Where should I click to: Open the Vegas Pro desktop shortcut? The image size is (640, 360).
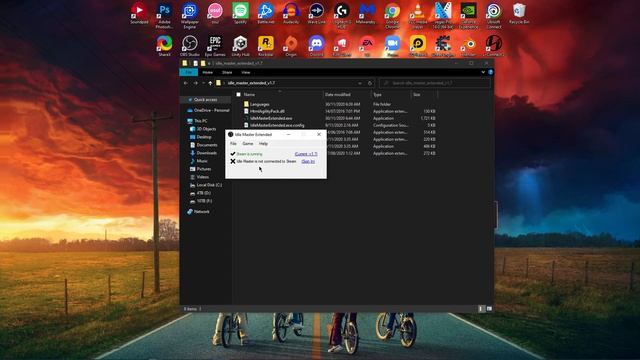pos(443,16)
